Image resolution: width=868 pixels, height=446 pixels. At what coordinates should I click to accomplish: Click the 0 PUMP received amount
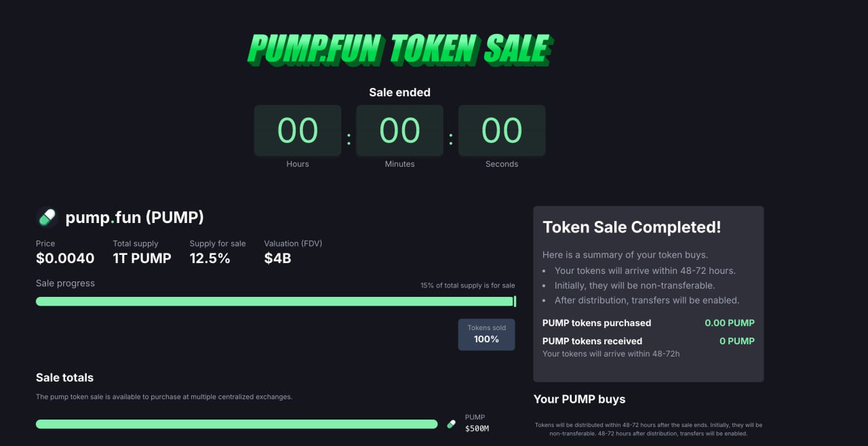tap(737, 341)
